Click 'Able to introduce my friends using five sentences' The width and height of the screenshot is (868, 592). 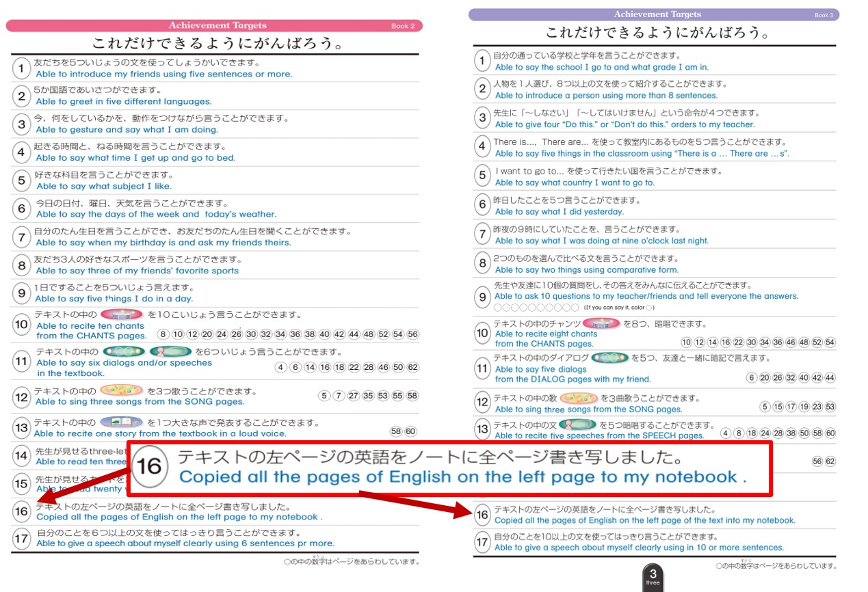(x=163, y=74)
